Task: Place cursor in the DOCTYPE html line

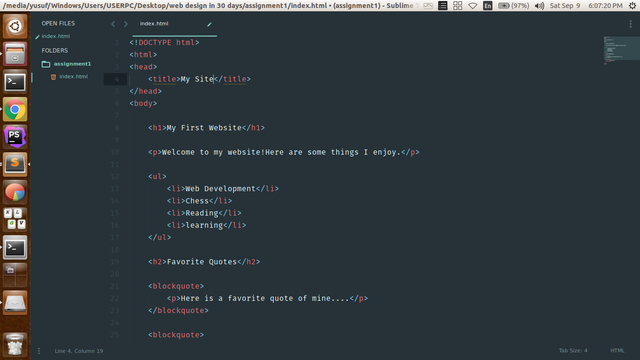Action: click(x=164, y=42)
